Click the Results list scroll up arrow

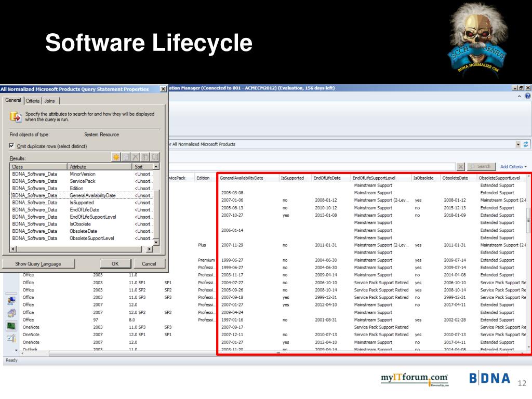click(x=156, y=167)
